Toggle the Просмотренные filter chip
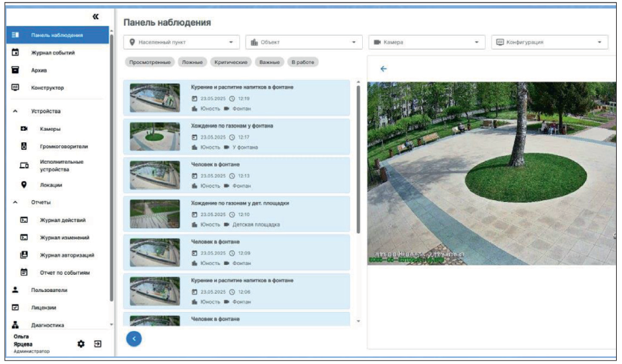622x364 pixels. click(x=149, y=62)
